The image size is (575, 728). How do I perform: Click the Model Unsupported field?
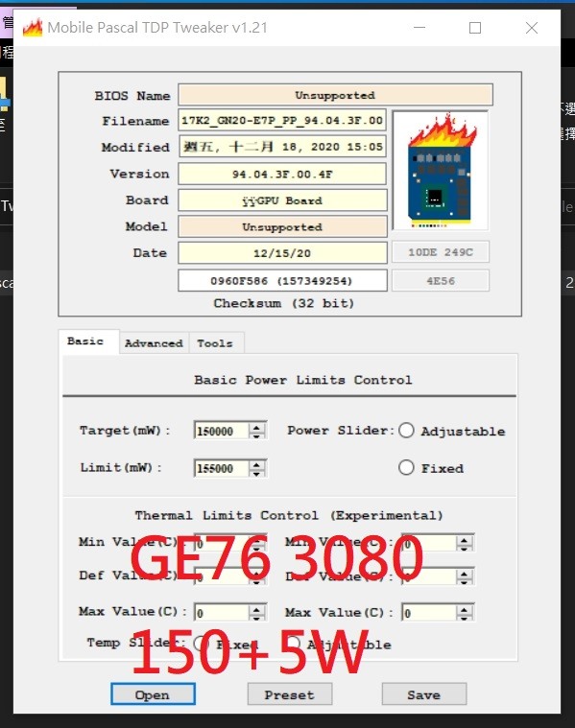[282, 227]
